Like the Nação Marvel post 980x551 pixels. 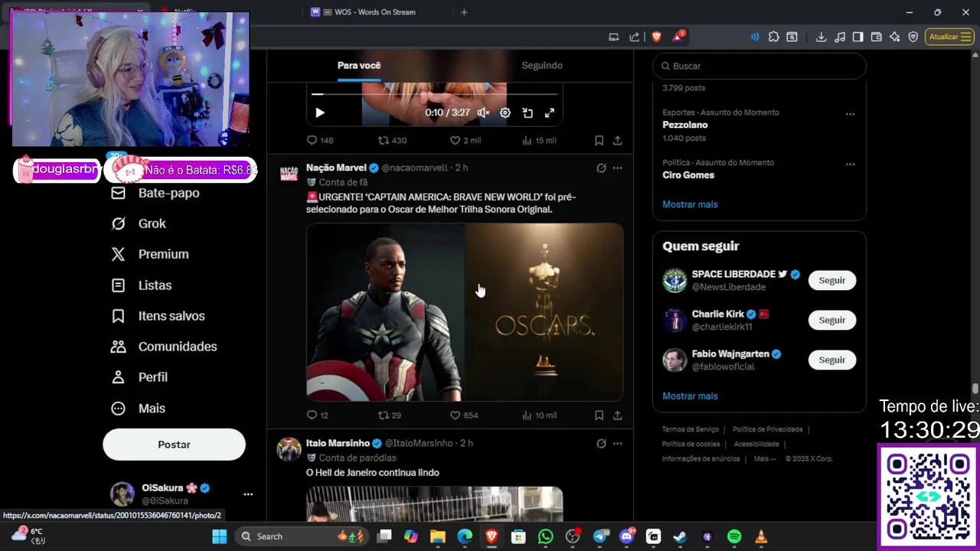point(463,415)
